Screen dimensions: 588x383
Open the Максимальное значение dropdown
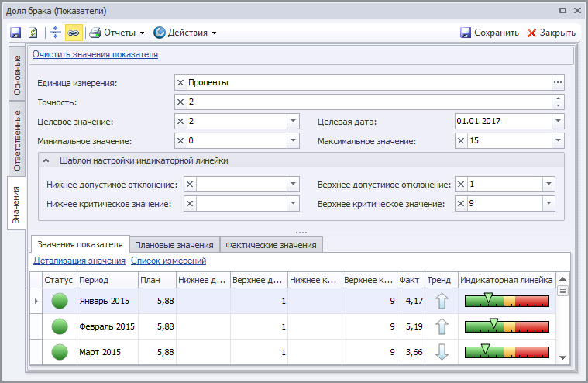point(558,140)
